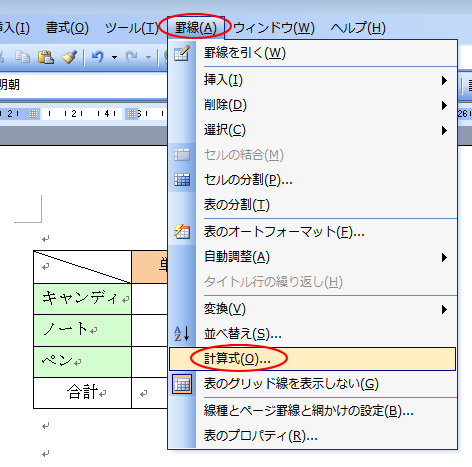Screen dimensions: 472x467
Task: Click the Copy toolbar icon
Action: pos(23,57)
